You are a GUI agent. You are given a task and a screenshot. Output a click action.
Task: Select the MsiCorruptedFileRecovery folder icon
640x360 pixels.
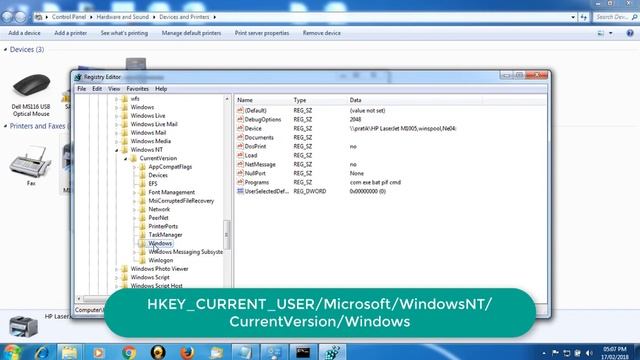[142, 200]
